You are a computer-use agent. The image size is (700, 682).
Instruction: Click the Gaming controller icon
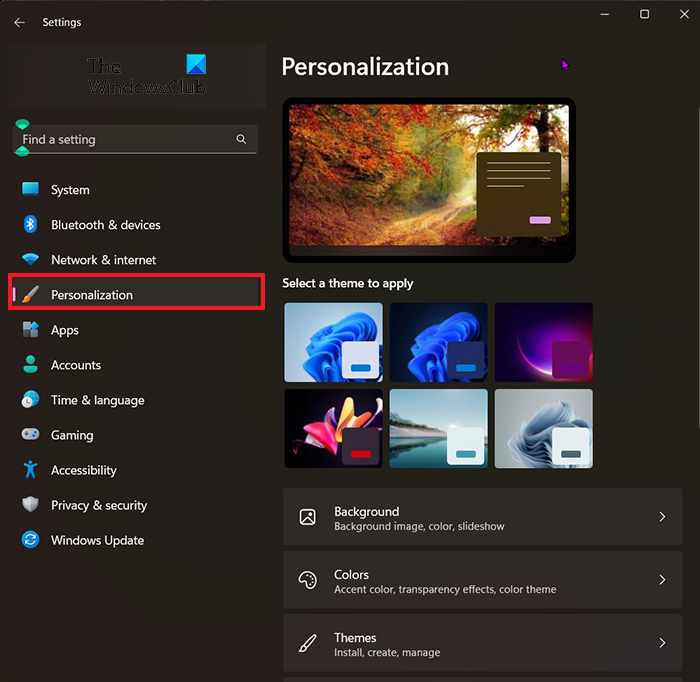pyautogui.click(x=30, y=434)
